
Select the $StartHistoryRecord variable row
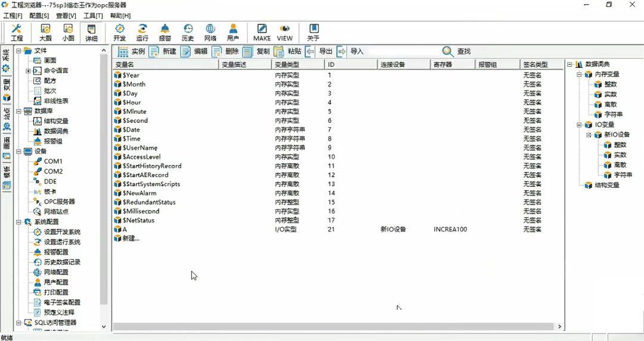point(338,166)
